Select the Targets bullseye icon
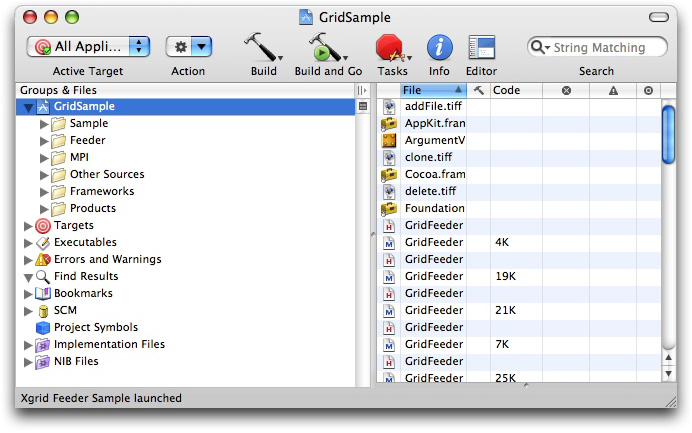The image size is (692, 433). pyautogui.click(x=43, y=226)
